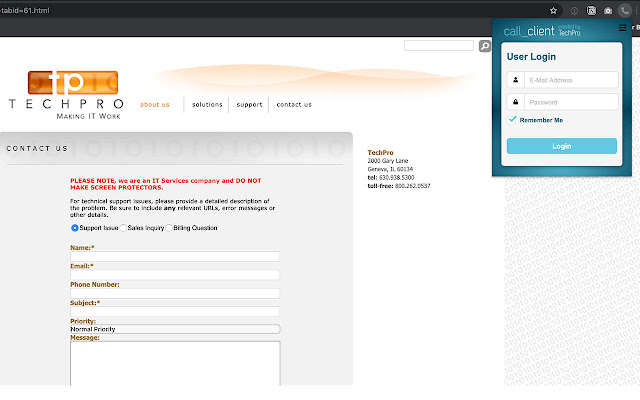
Task: Open the call_client hamburger menu
Action: (x=622, y=28)
